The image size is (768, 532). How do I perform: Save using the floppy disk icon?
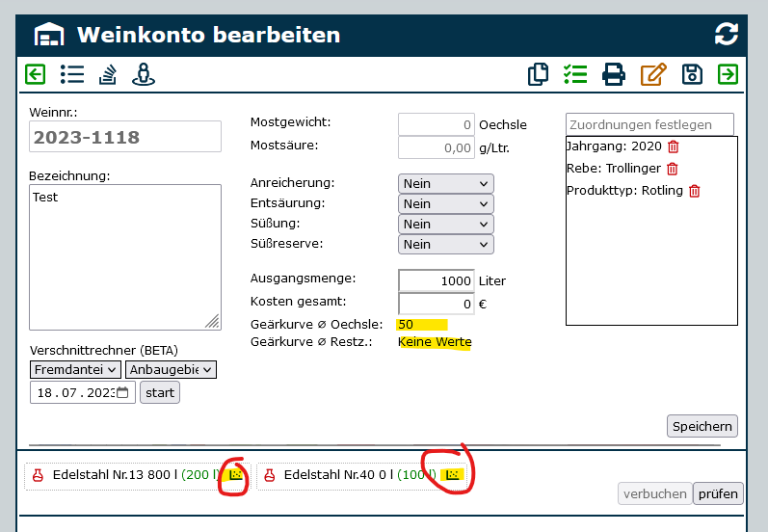pyautogui.click(x=691, y=74)
